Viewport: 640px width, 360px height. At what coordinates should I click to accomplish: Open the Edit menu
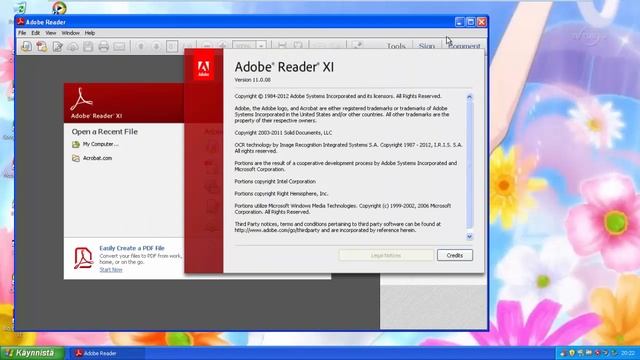coord(36,33)
